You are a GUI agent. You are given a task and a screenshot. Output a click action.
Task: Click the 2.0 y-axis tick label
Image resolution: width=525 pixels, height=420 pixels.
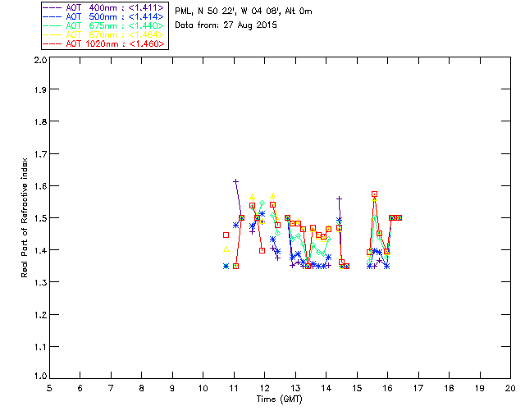[x=40, y=60]
